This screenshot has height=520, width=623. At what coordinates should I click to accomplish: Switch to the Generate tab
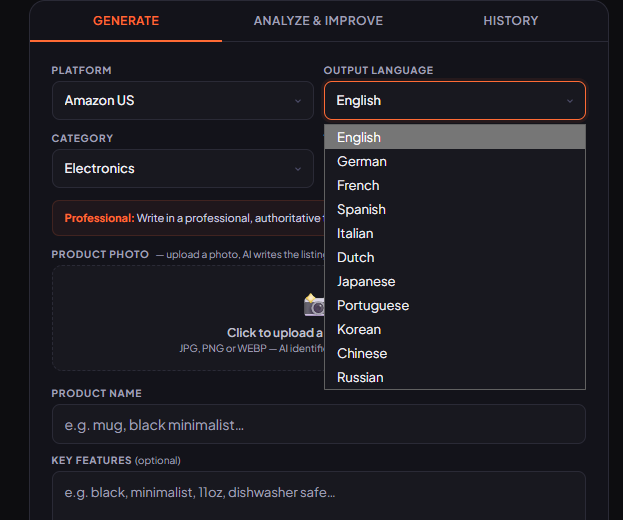click(x=126, y=21)
